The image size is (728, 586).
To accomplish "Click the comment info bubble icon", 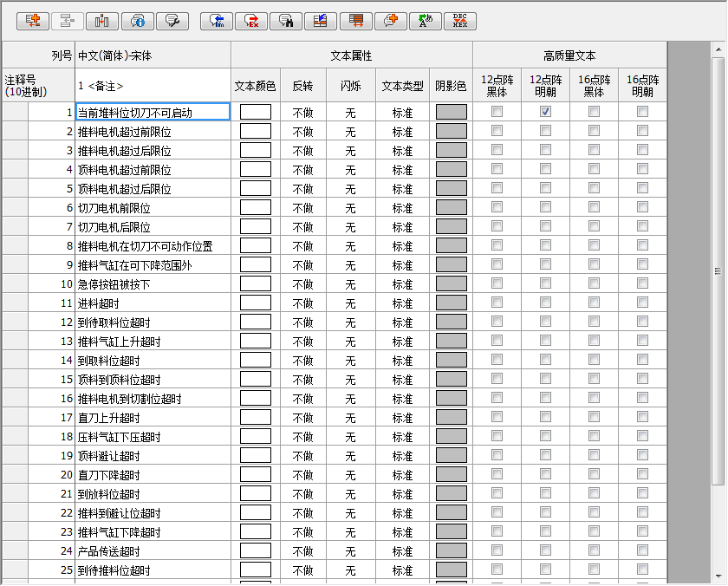I will pyautogui.click(x=138, y=21).
